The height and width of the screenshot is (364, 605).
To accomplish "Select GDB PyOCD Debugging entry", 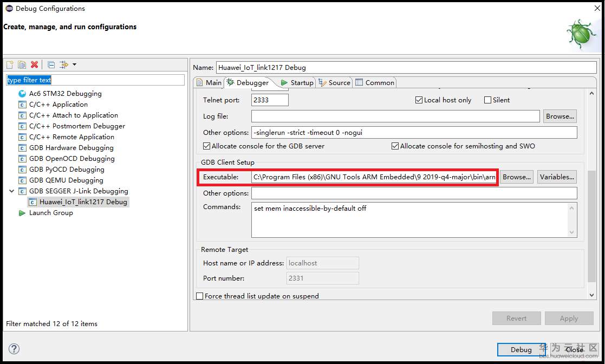I will [x=67, y=169].
